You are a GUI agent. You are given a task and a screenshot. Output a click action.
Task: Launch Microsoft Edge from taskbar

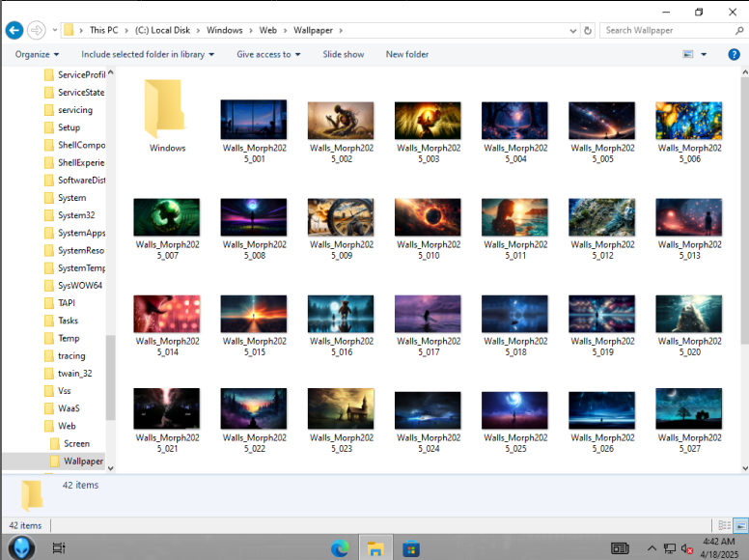point(340,548)
